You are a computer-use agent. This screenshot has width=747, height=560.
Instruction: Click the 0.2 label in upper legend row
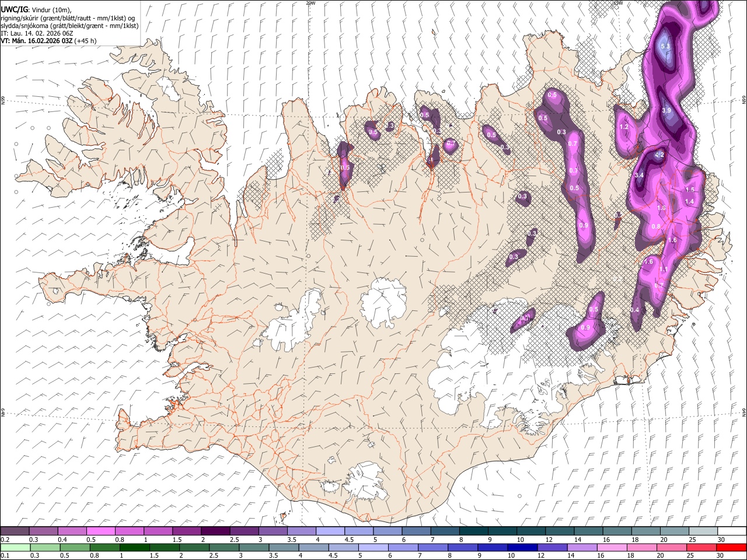coord(5,540)
